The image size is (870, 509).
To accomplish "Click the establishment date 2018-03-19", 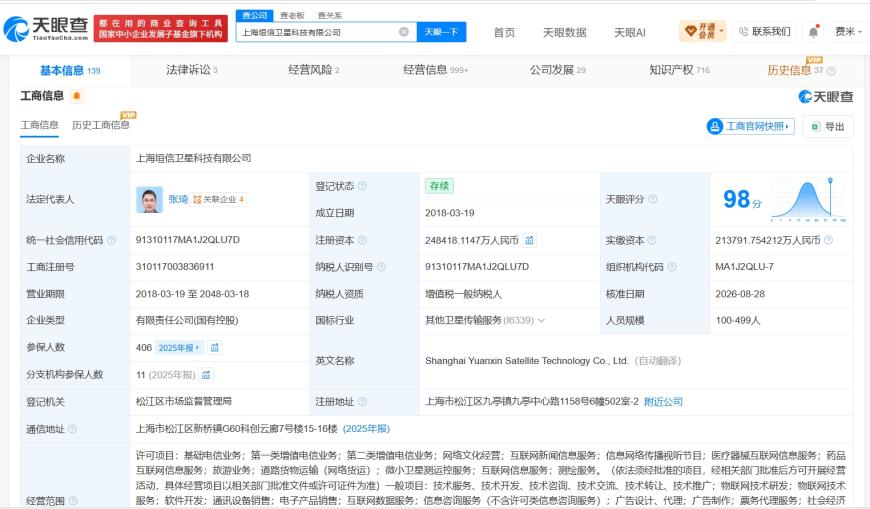I will point(449,213).
